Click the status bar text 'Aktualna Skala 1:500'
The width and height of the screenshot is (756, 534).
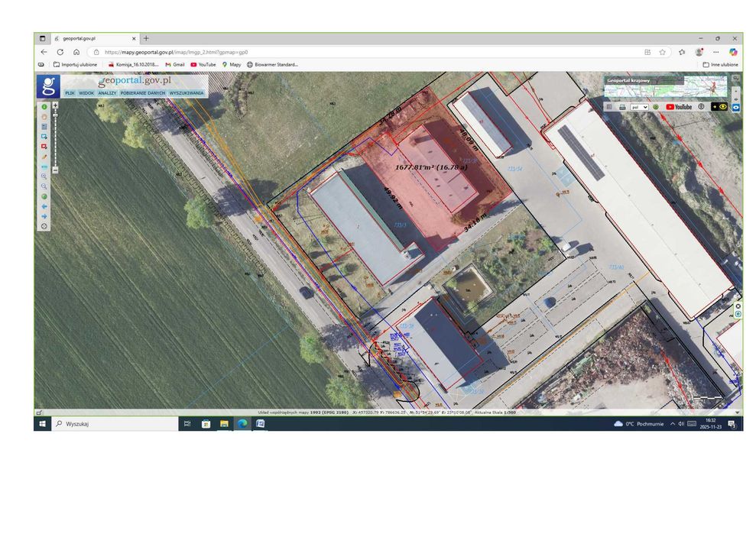point(495,413)
